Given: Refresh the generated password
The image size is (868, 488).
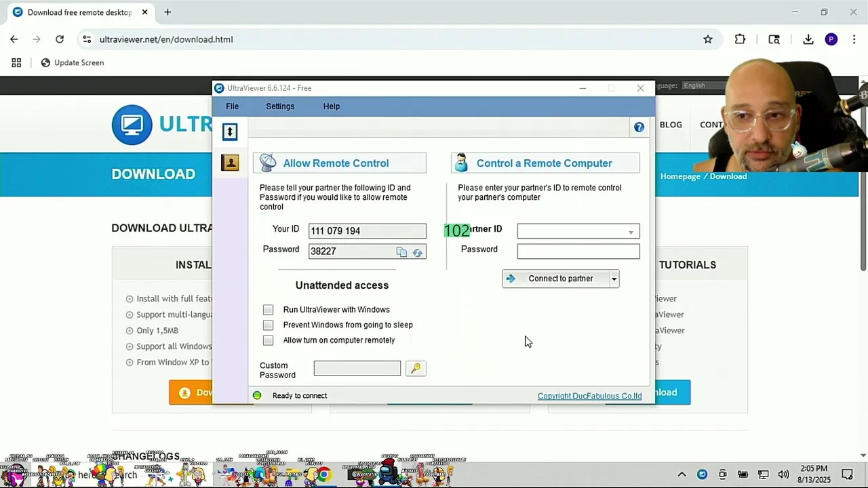Looking at the screenshot, I should (x=417, y=252).
